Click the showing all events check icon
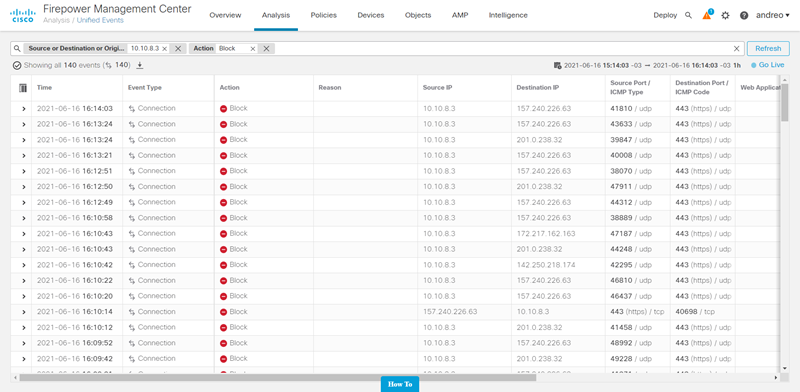Viewport: 800px width, 392px height. [x=17, y=66]
